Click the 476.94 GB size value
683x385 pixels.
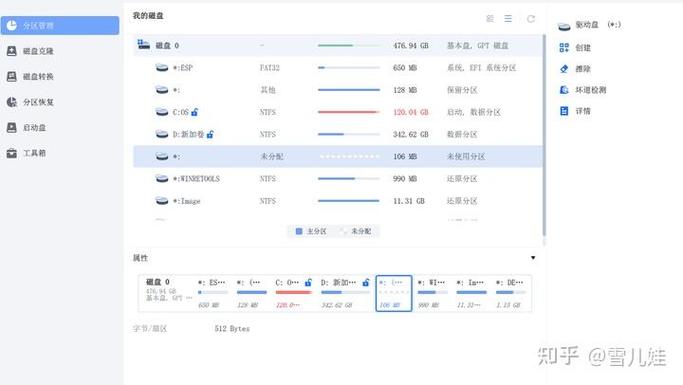pyautogui.click(x=410, y=45)
